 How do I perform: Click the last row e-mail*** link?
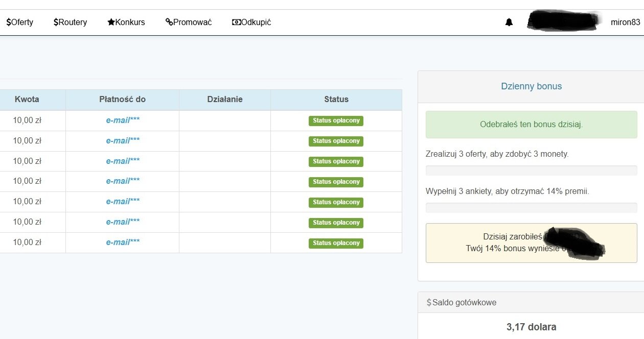coord(123,243)
